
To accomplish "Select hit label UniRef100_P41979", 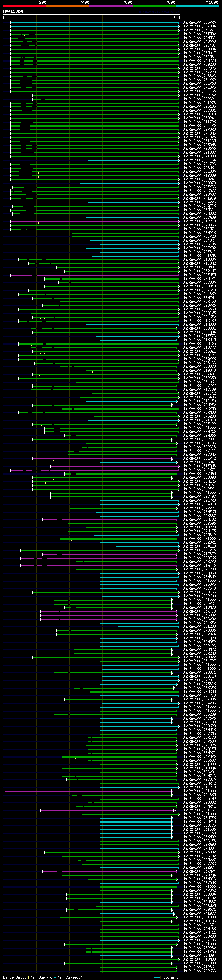I will [x=199, y=198].
